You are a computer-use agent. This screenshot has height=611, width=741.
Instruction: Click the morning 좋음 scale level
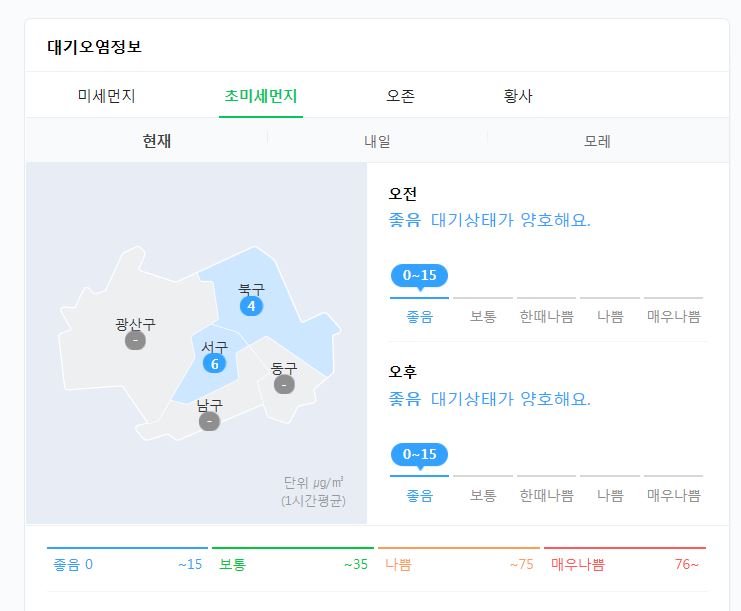click(x=420, y=316)
